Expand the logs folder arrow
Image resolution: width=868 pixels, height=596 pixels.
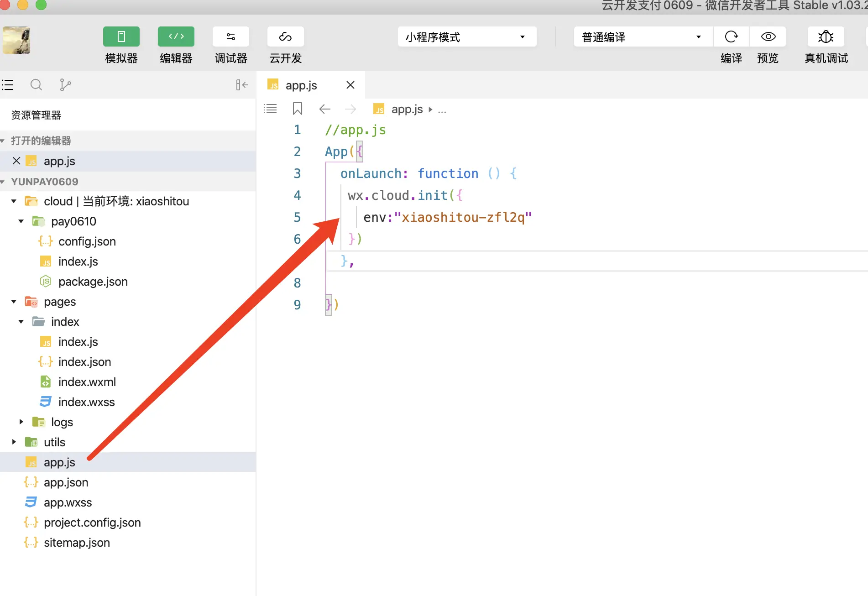pos(21,422)
